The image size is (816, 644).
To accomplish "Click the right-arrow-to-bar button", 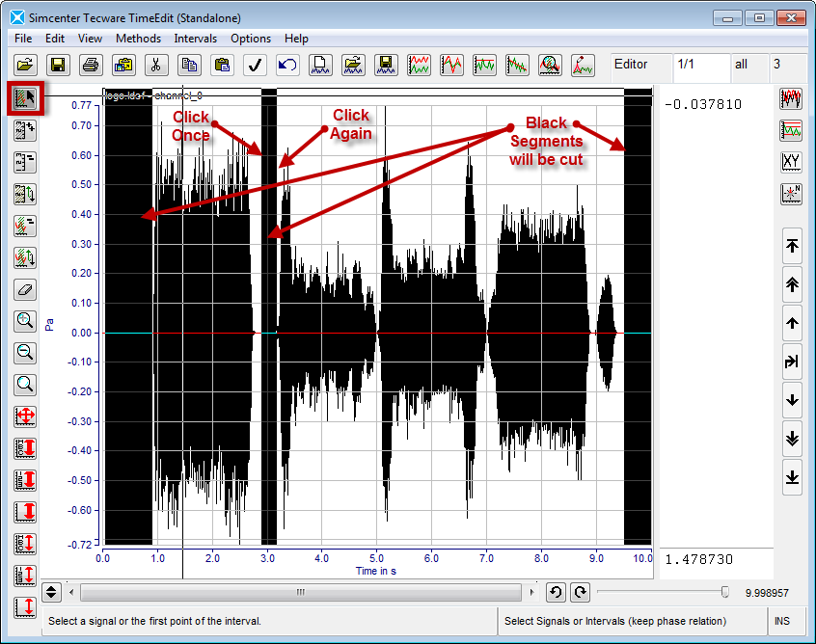I will (792, 361).
